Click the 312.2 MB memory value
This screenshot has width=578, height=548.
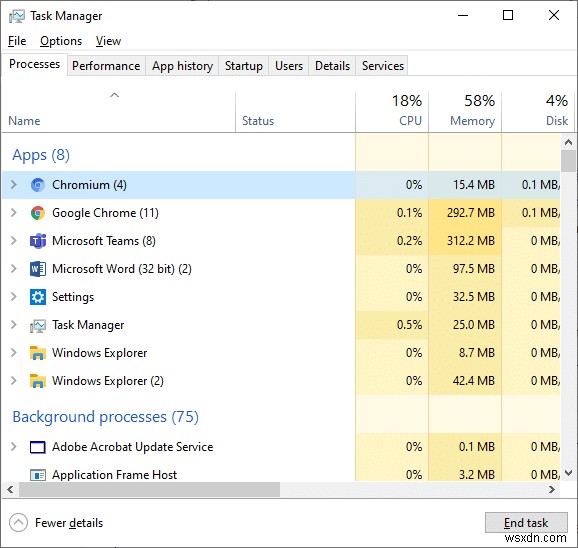click(x=471, y=241)
